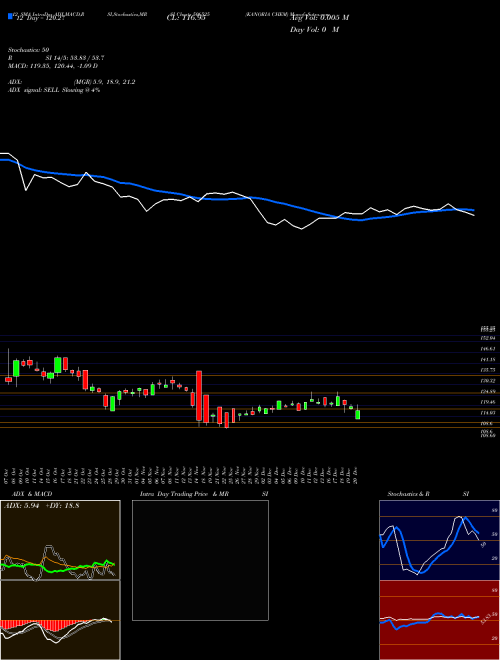
Task: Click the '119.46' price axis label
Action: click(x=489, y=402)
